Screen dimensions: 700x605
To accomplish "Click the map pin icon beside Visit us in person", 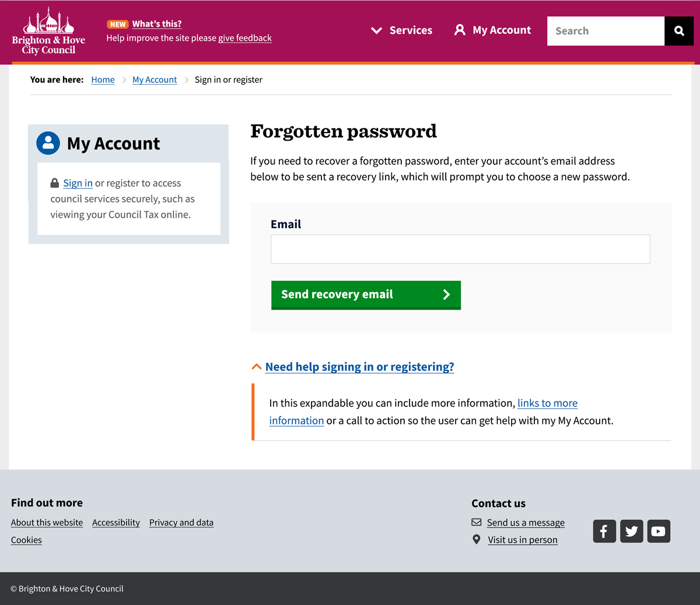I will pyautogui.click(x=477, y=540).
